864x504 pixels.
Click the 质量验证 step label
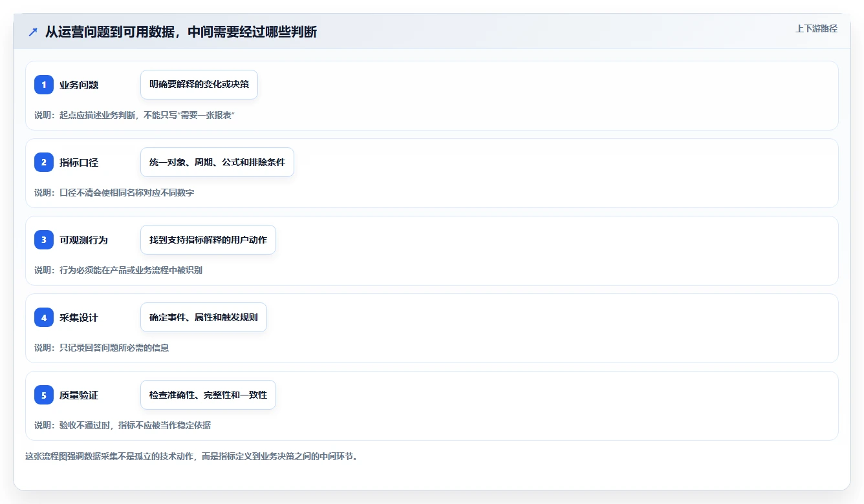(79, 395)
